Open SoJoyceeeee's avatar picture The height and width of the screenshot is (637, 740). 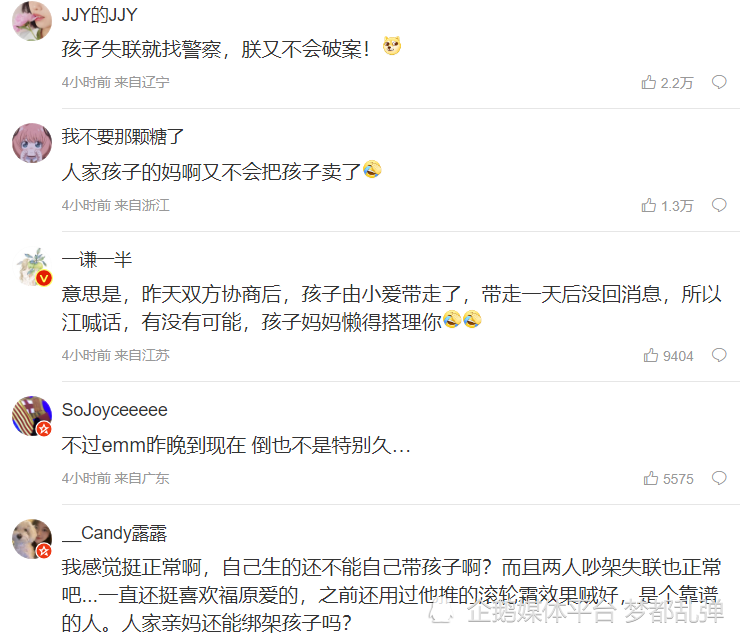[x=32, y=416]
